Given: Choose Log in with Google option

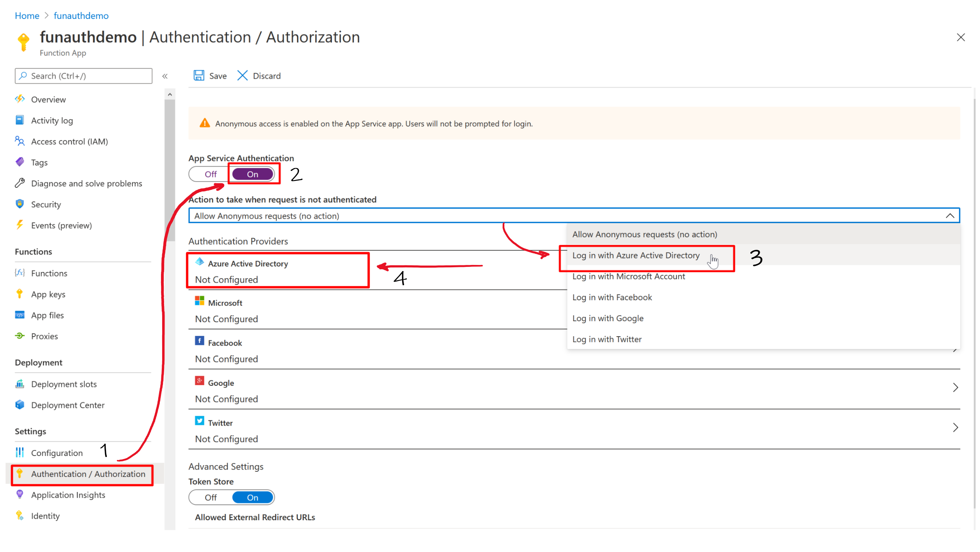Looking at the screenshot, I should pos(608,318).
